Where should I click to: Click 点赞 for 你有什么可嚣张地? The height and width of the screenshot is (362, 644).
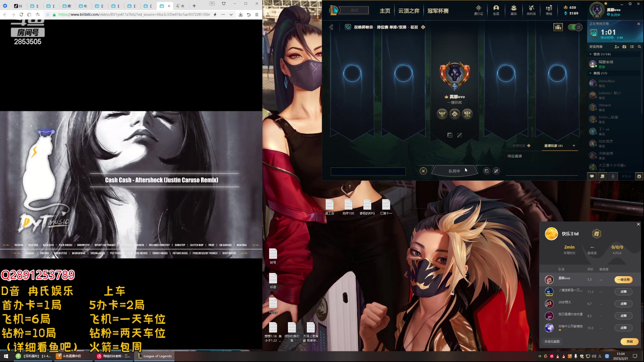click(x=624, y=328)
